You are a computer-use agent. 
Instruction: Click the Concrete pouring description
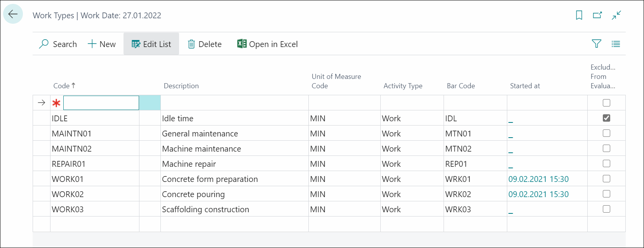point(193,194)
